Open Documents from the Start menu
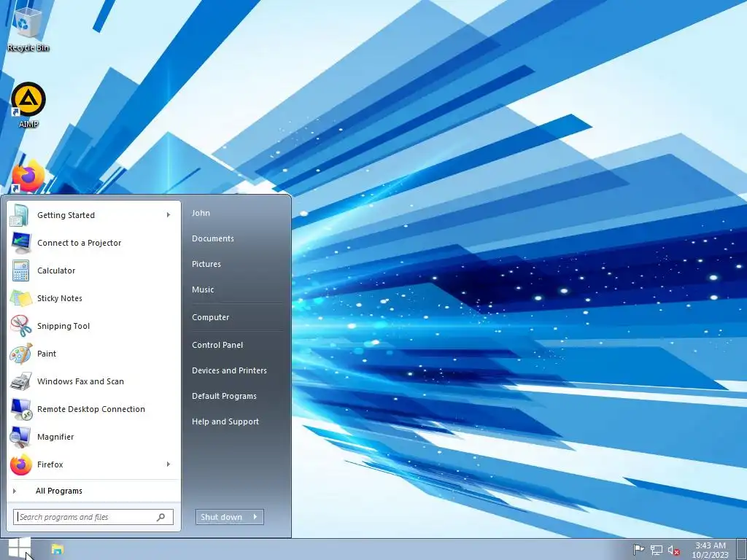The width and height of the screenshot is (747, 560). point(212,238)
